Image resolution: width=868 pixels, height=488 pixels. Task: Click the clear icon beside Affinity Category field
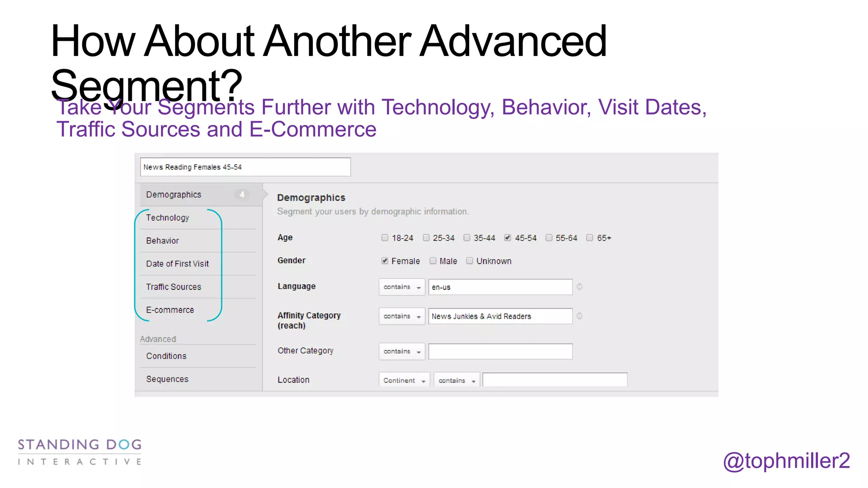(x=579, y=316)
